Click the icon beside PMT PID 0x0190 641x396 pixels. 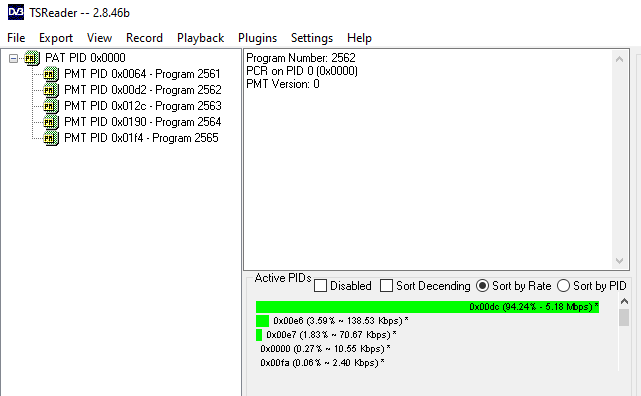point(51,122)
